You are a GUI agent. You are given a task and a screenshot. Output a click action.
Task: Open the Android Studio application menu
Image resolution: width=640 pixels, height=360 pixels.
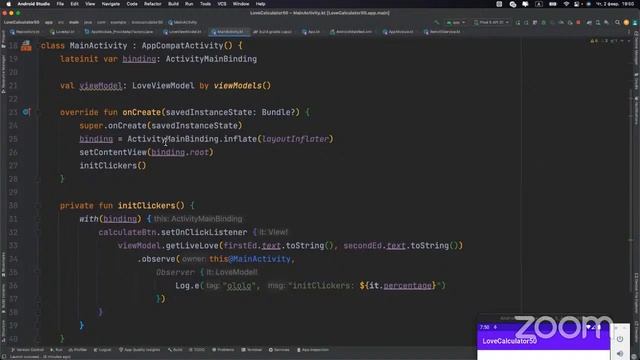pos(33,4)
